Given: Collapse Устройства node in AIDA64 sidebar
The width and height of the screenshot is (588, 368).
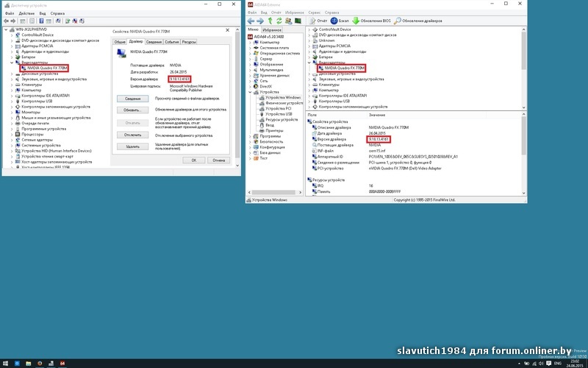Looking at the screenshot, I should 250,92.
